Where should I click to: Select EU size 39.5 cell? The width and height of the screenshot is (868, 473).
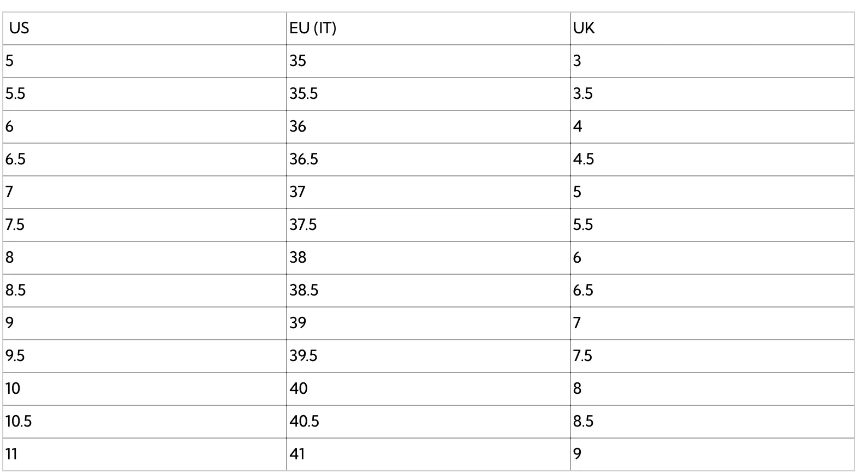click(x=429, y=356)
